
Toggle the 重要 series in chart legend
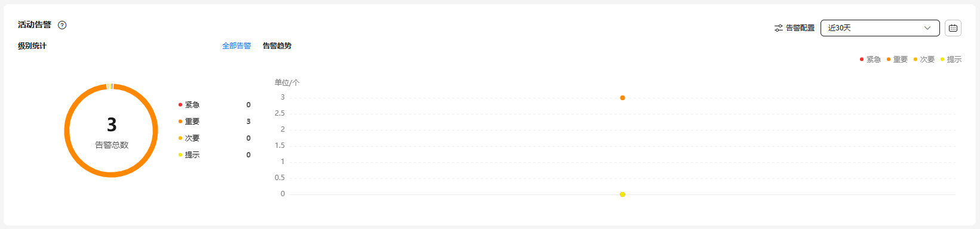[x=897, y=59]
